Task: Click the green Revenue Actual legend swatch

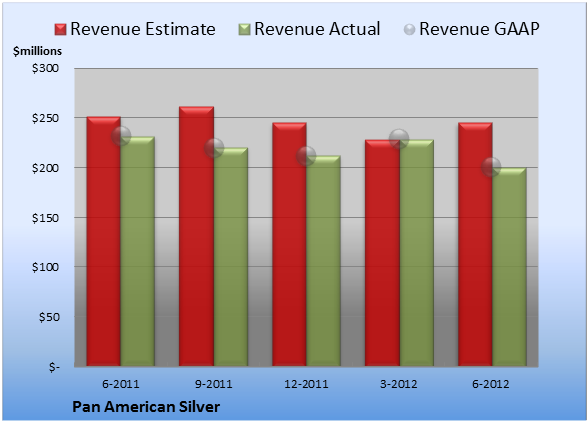Action: 244,30
